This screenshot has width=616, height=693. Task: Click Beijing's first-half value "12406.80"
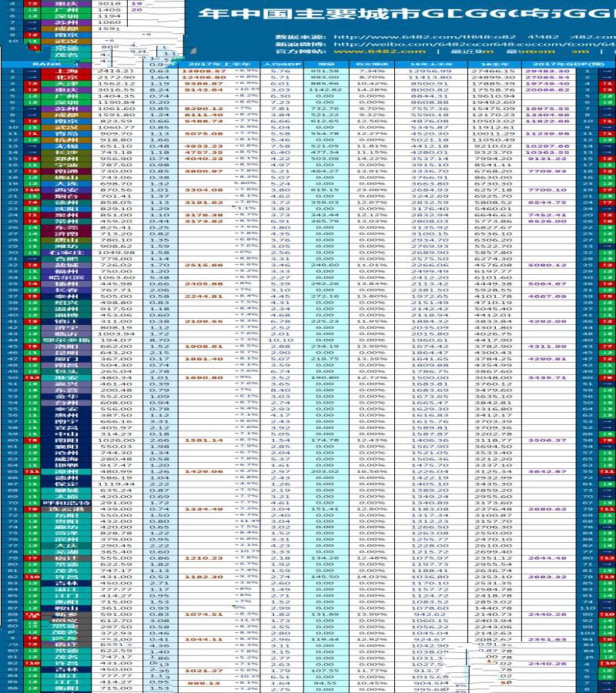pyautogui.click(x=204, y=77)
